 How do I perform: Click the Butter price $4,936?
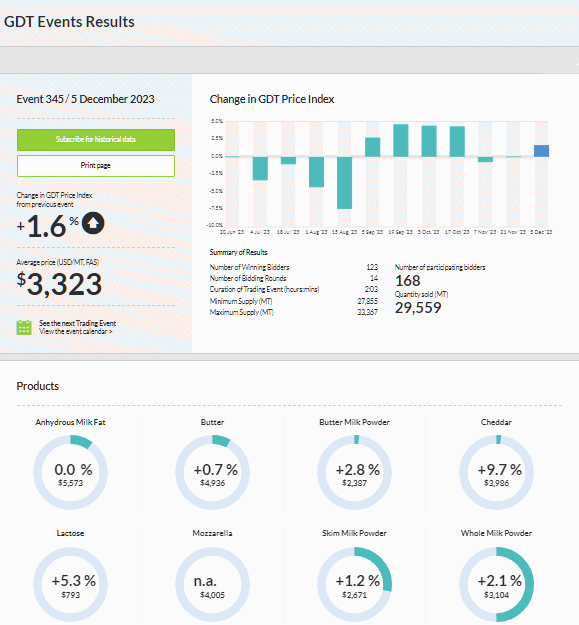point(212,483)
